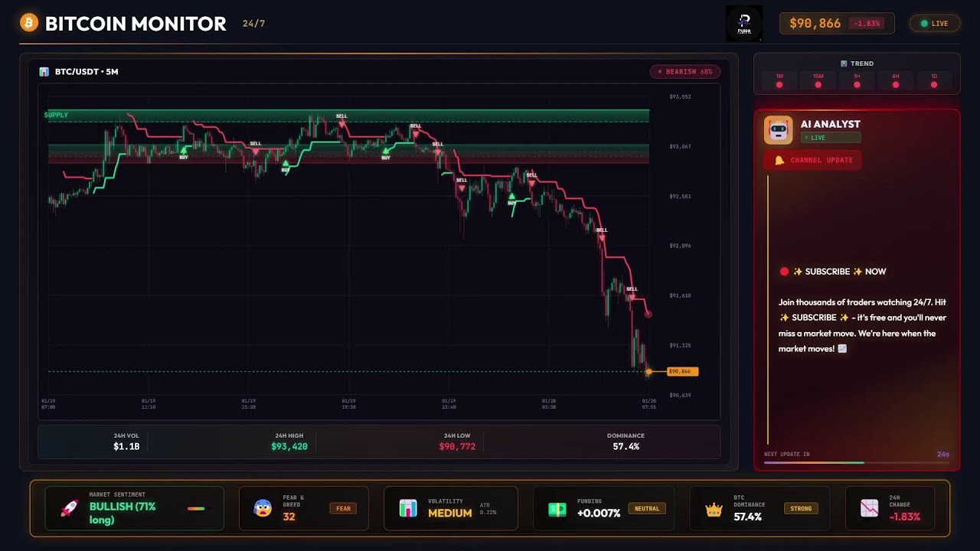Viewport: 980px width, 551px height.
Task: Click the +0.007% funding value
Action: [599, 514]
